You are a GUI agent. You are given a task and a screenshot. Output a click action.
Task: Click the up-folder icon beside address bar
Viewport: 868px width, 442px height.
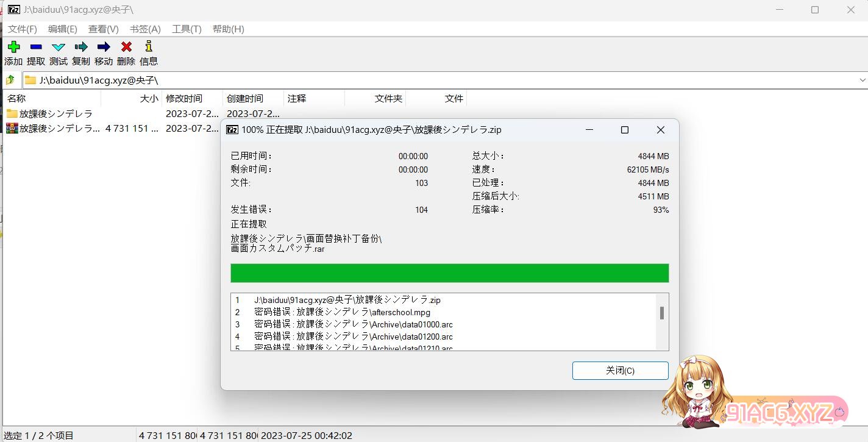tap(10, 80)
